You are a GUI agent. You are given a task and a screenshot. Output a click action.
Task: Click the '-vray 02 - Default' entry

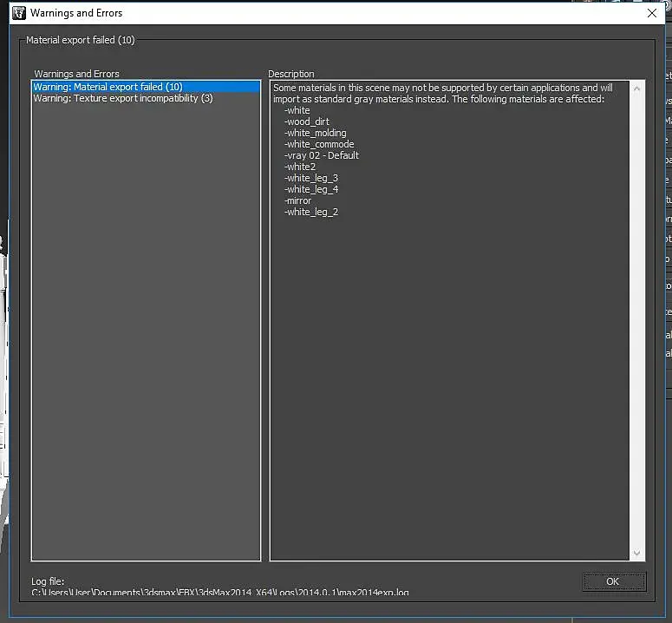point(322,155)
